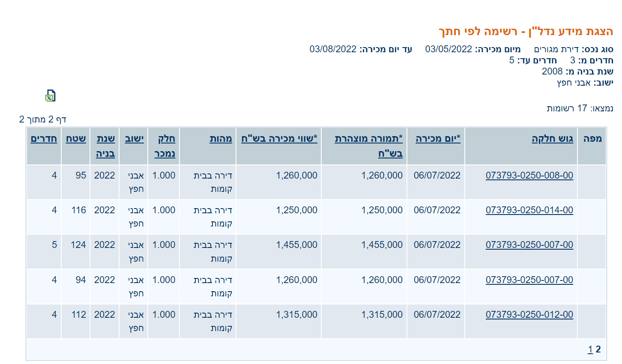Sort by מהות column header
The width and height of the screenshot is (622, 364).
coord(221,139)
